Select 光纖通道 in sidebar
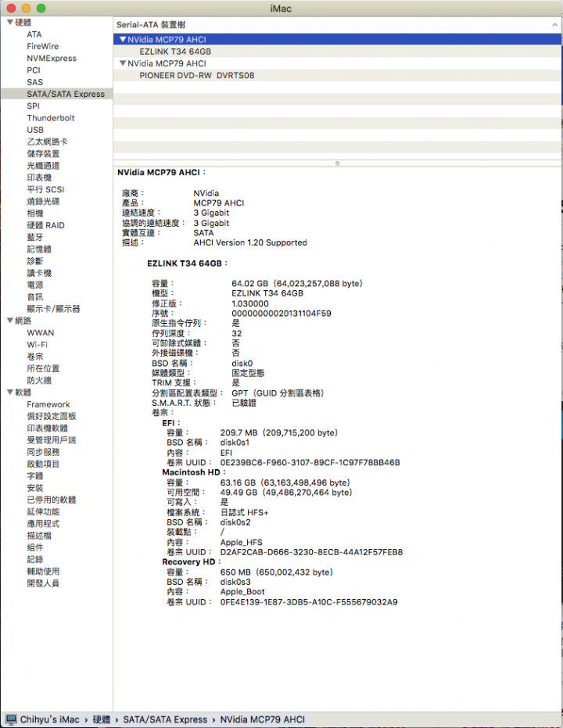563x728 pixels. (43, 166)
